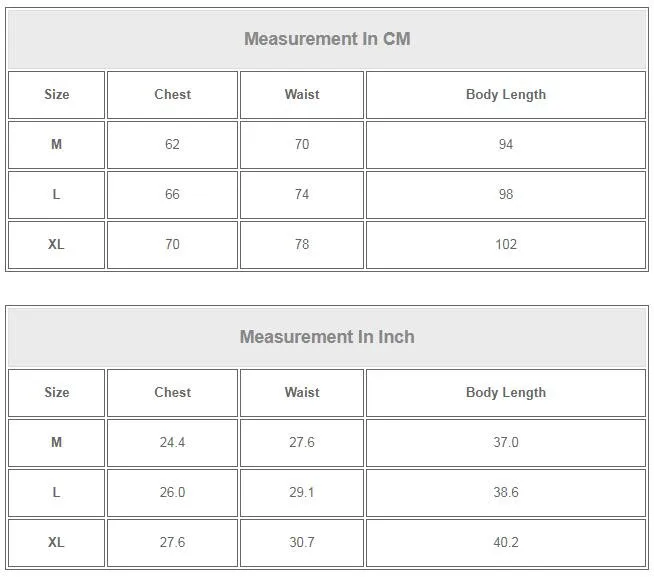Select the body length 40.2 cell
Image resolution: width=654 pixels, height=577 pixels.
point(506,543)
